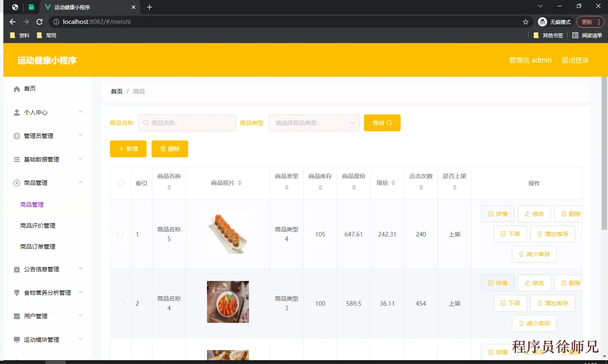This screenshot has width=608, height=364.
Task: Sort the table by 商品照片 column arrows
Action: tap(240, 183)
